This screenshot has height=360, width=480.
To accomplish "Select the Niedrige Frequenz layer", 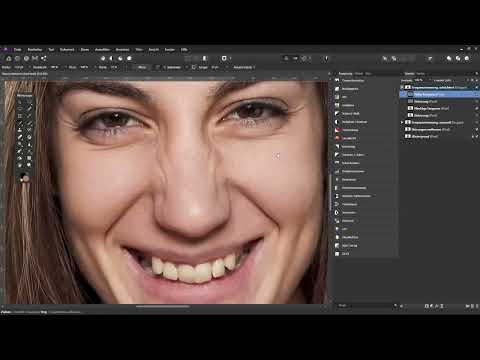I will coord(439,108).
